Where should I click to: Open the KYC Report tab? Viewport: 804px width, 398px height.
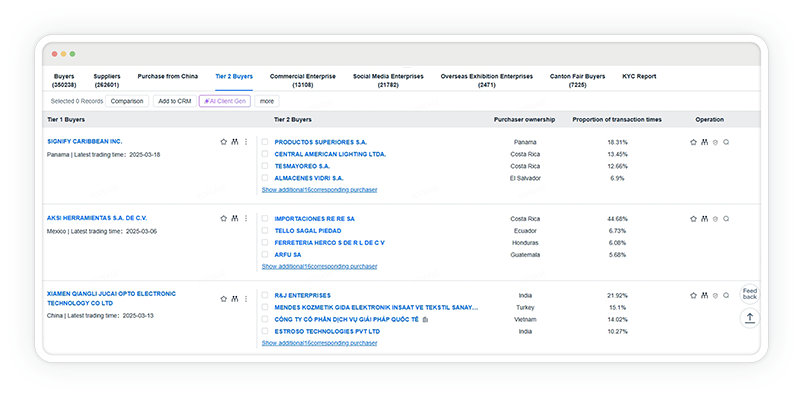(x=639, y=76)
